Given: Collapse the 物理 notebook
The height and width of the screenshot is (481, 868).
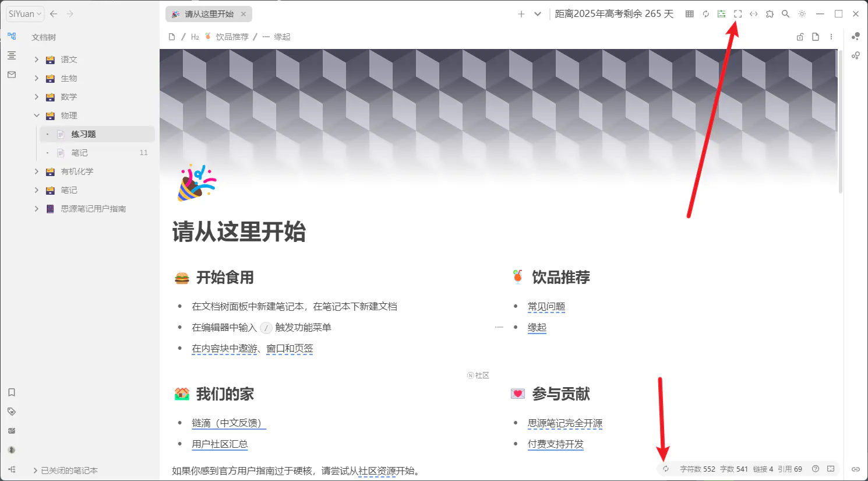Looking at the screenshot, I should [x=36, y=115].
